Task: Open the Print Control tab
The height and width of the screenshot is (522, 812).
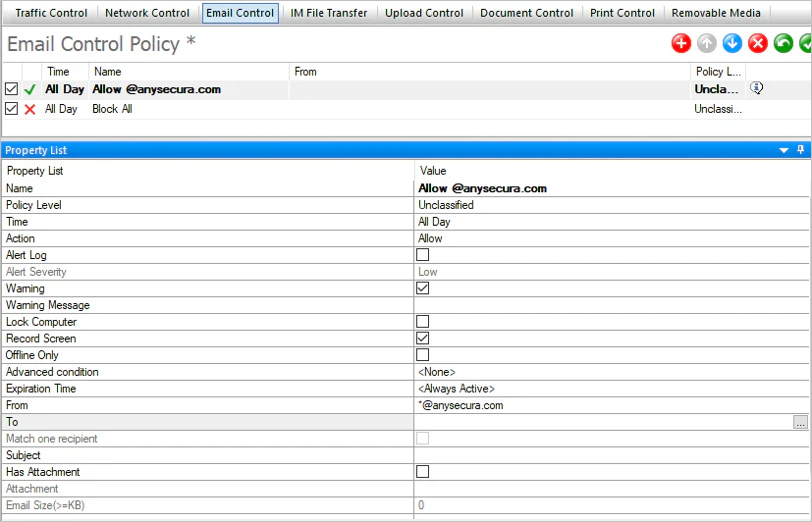Action: pos(623,13)
